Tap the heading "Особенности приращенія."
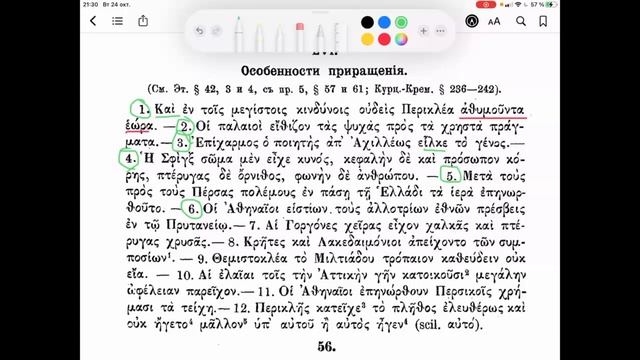Image resolution: width=640 pixels, height=360 pixels. 324,71
